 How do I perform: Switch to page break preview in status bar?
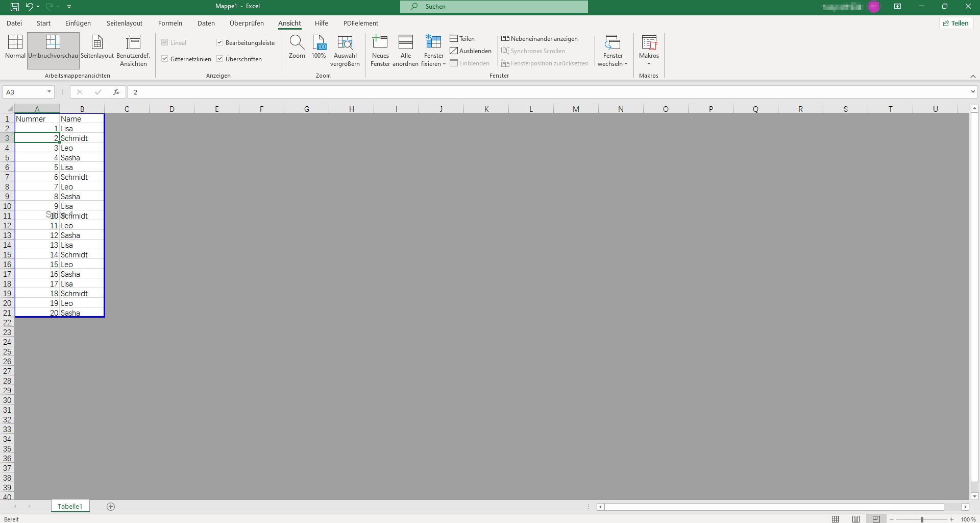click(x=876, y=519)
